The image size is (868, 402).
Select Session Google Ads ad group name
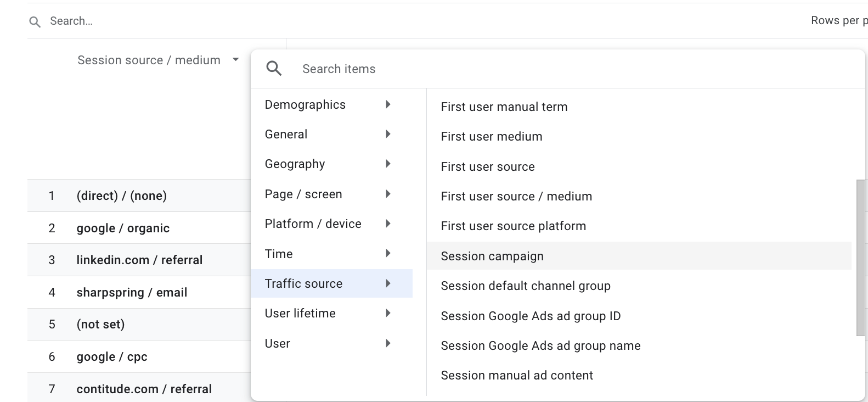[x=540, y=345]
